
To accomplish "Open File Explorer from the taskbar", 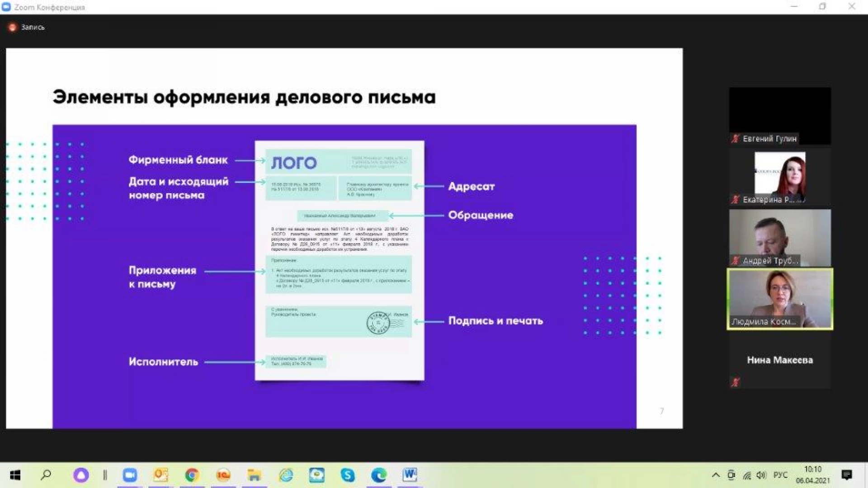I will (254, 475).
